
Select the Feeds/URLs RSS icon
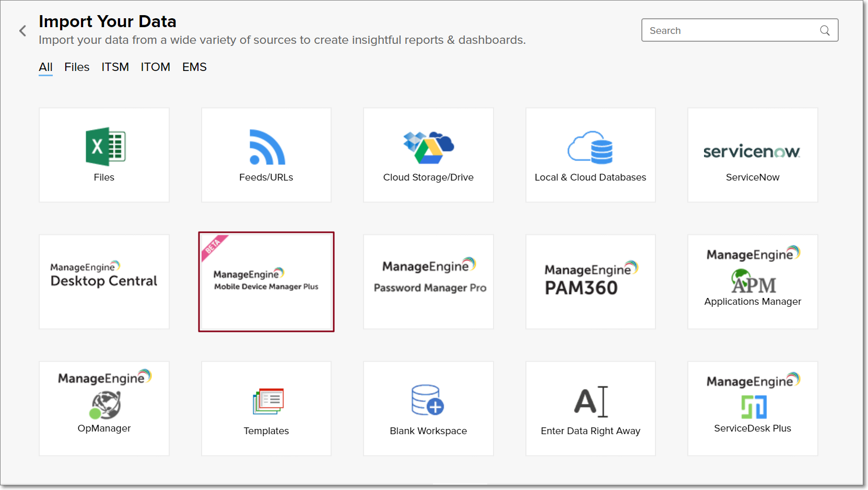267,147
